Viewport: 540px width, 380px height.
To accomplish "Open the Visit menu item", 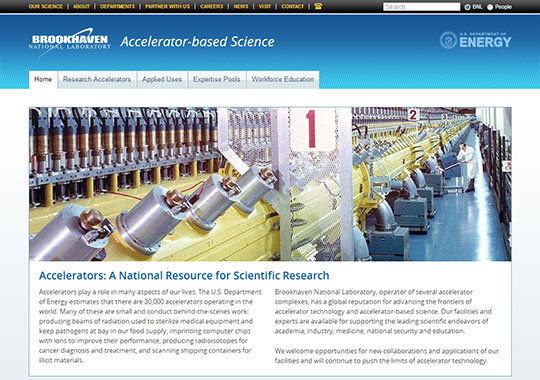I will 264,6.
